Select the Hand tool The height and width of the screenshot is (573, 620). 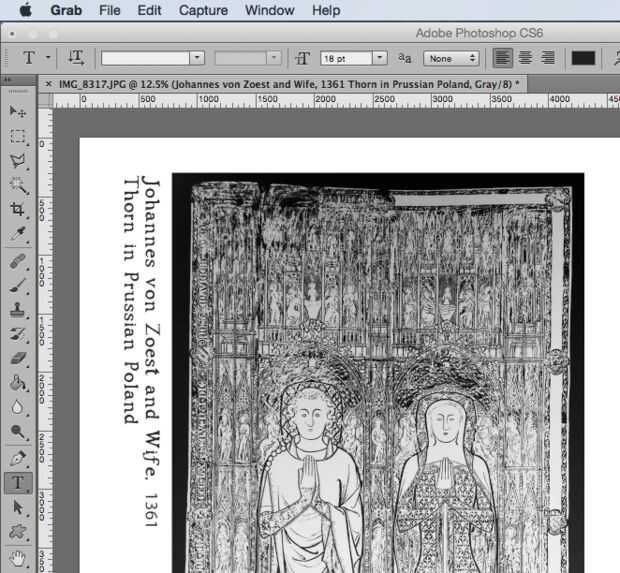coord(17,558)
